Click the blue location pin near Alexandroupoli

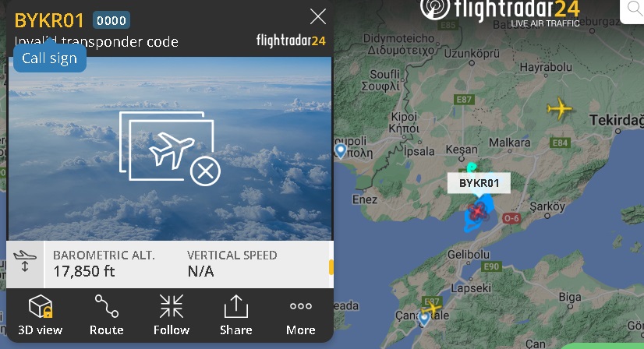click(341, 150)
